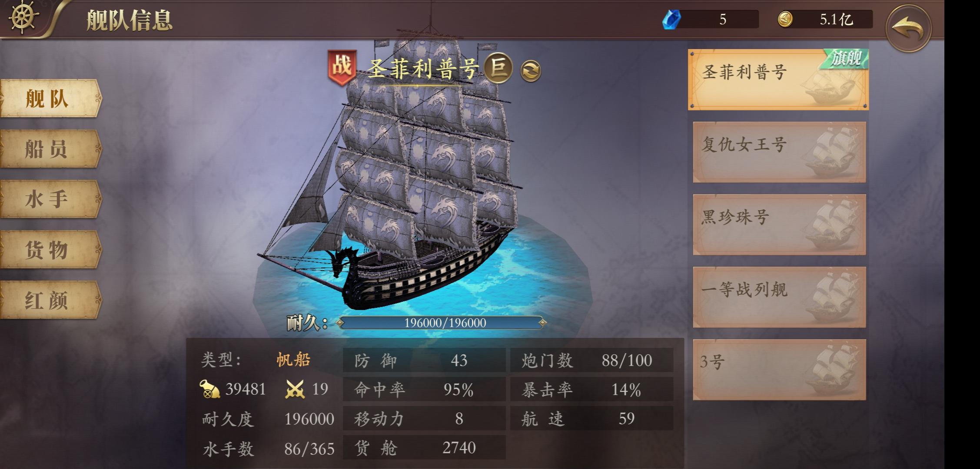Tap the golden back arrow button
Screen dimensions: 980x469
coord(908,29)
